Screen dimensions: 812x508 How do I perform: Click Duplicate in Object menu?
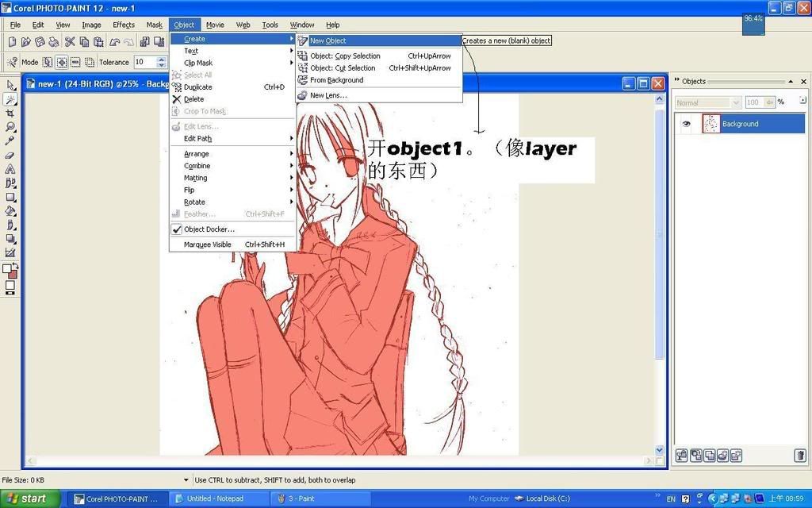(x=232, y=87)
